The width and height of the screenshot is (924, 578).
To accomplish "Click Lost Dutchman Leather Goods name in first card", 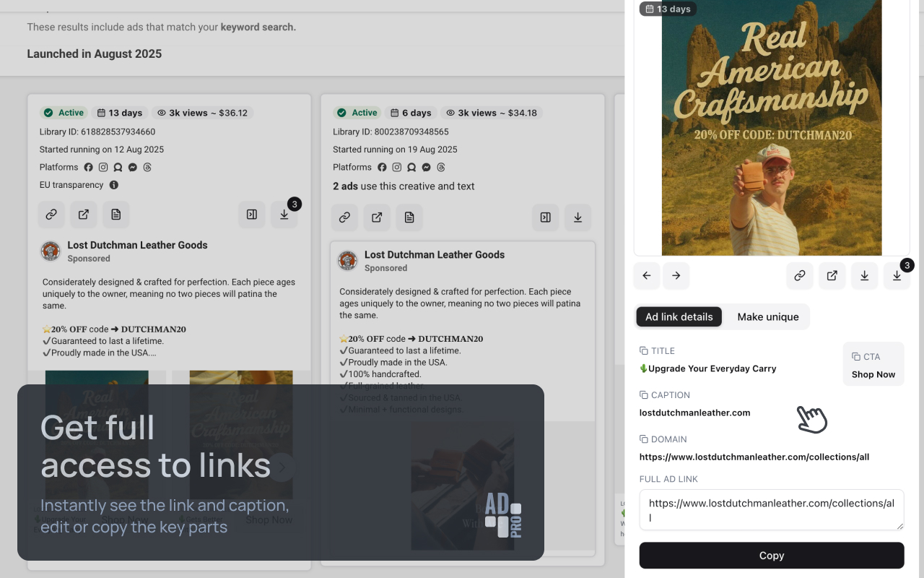I will [137, 245].
